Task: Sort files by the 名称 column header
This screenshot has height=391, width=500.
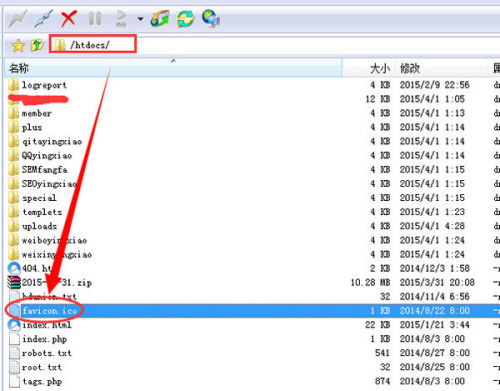Action: pos(173,68)
